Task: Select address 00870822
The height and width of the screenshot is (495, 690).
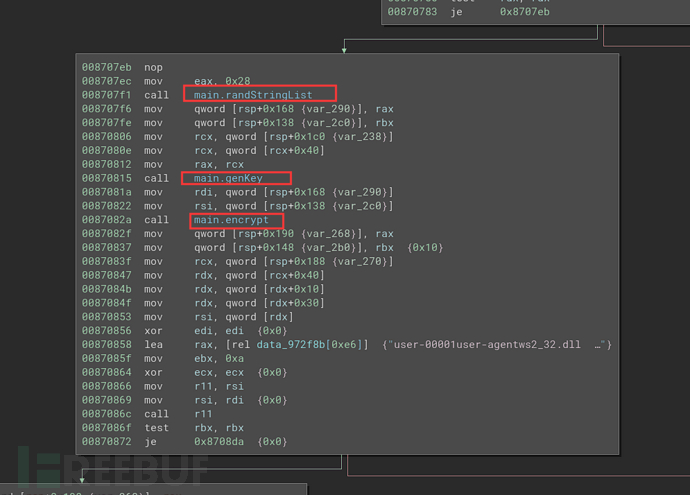Action: 106,206
